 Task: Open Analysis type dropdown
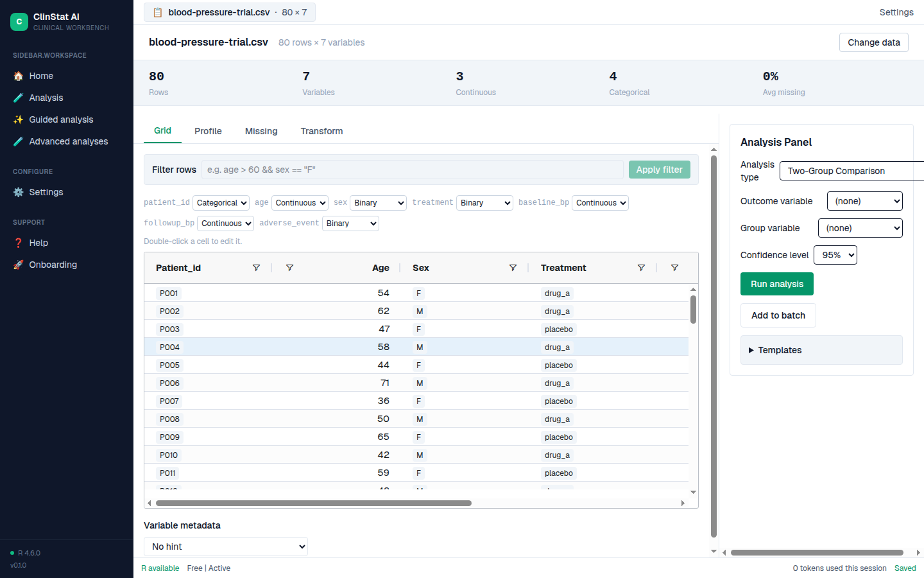point(851,171)
